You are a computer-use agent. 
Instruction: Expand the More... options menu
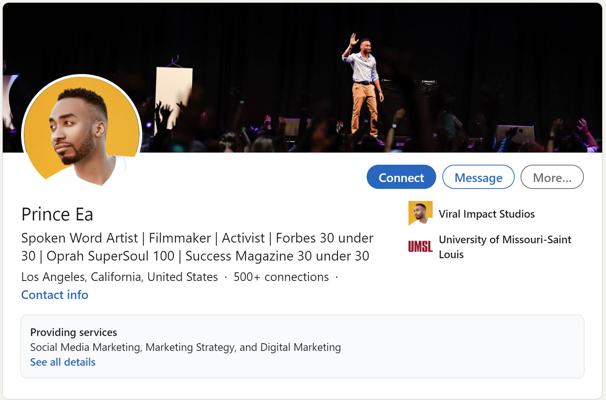(x=552, y=178)
